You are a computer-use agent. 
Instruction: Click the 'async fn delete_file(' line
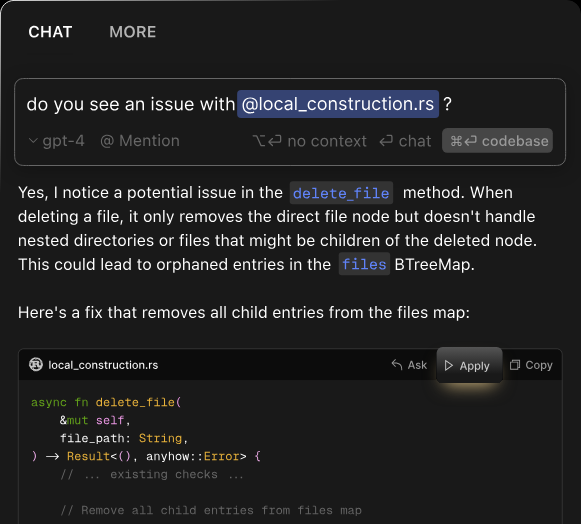(x=106, y=402)
